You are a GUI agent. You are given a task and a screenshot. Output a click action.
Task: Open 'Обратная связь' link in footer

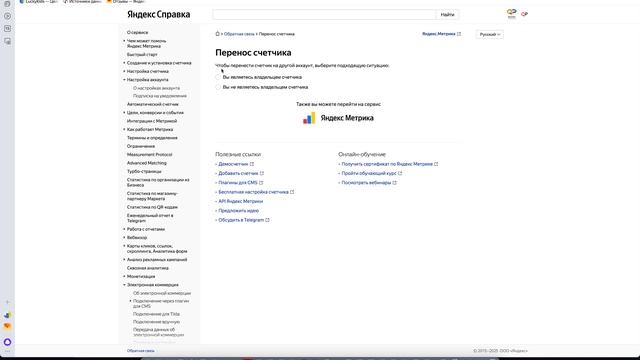coord(140,351)
